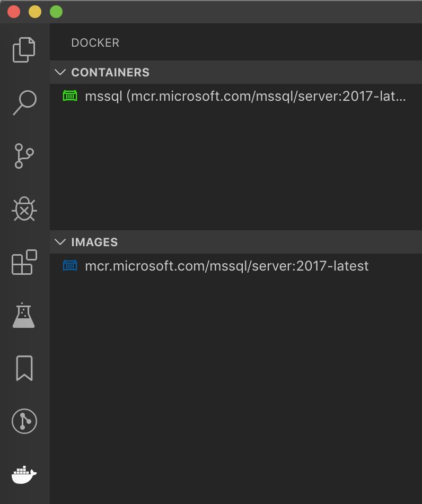Click the CONTAINERS section header label
The image size is (422, 504).
(110, 72)
